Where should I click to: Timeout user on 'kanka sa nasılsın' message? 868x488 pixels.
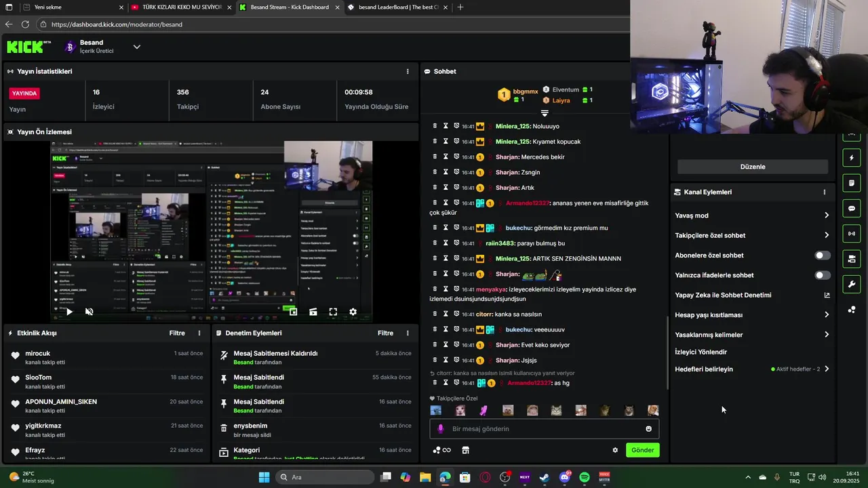446,314
